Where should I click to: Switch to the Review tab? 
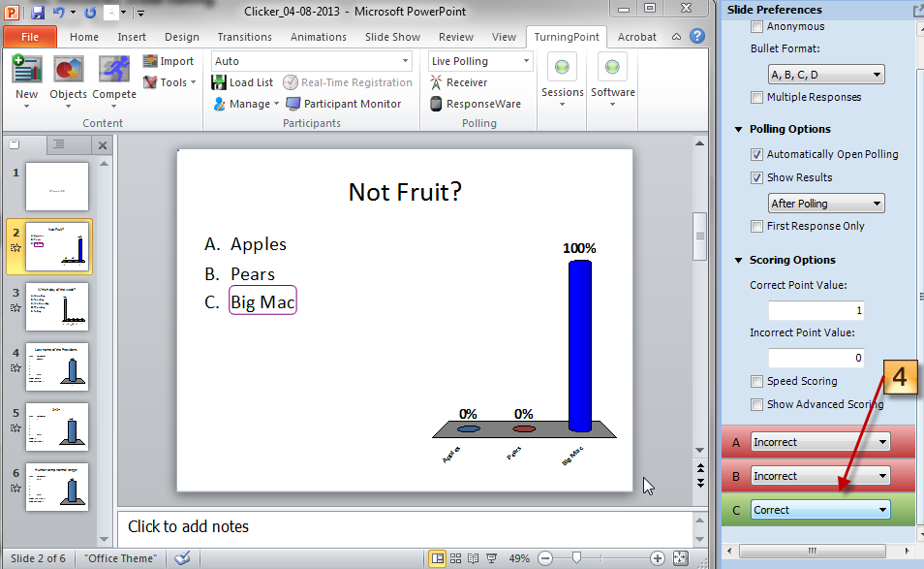[455, 37]
